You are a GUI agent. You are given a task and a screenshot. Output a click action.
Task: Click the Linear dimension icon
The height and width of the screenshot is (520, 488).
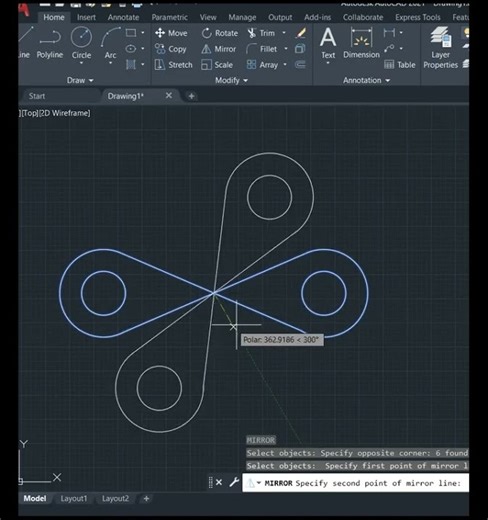coord(389,33)
